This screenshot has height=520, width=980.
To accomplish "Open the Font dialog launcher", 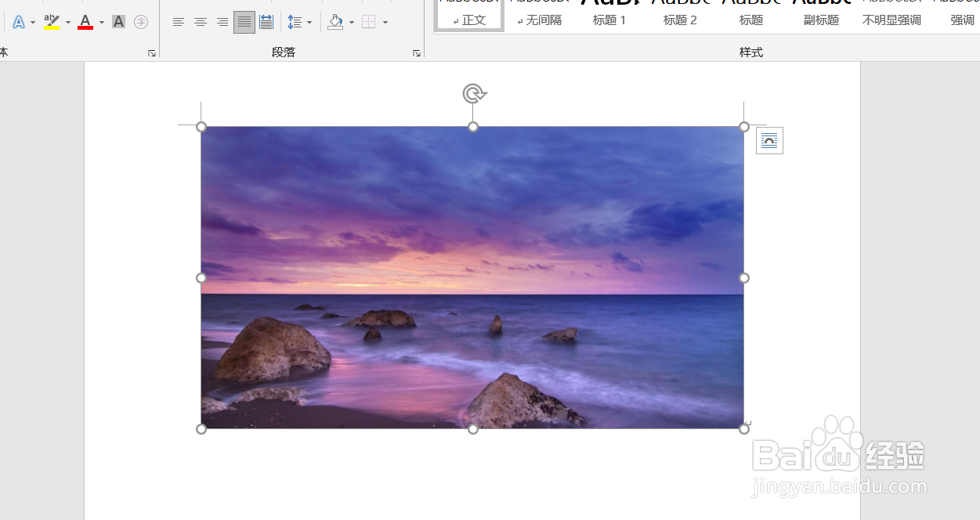I will point(152,53).
